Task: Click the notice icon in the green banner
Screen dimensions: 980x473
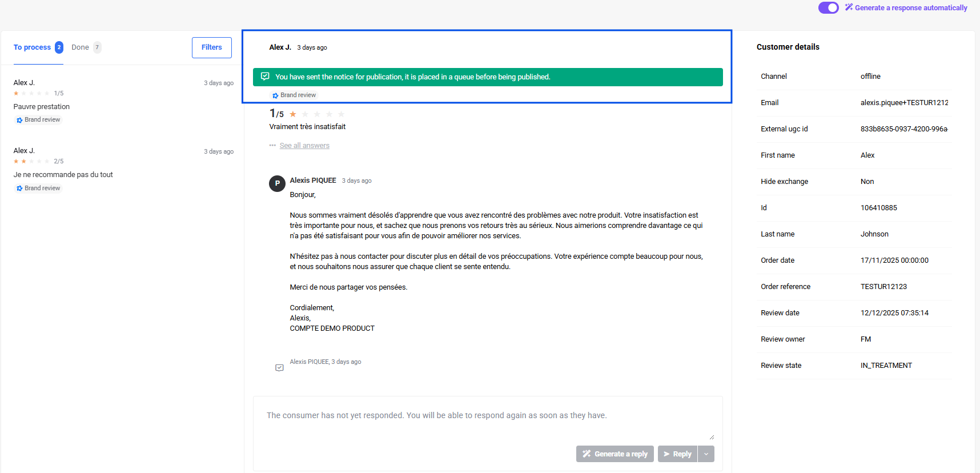Action: 265,77
